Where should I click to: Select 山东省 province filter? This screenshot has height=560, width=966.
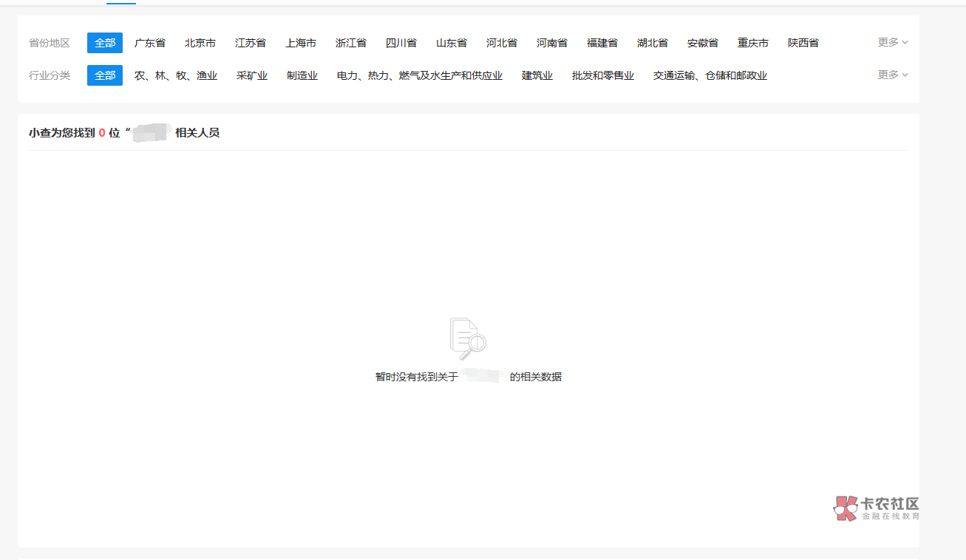452,43
